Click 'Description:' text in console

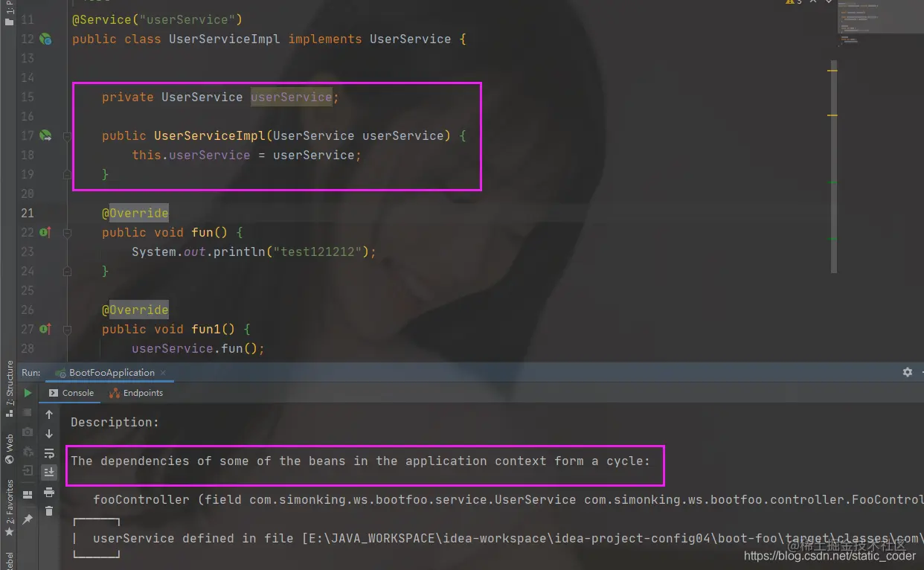pos(115,422)
